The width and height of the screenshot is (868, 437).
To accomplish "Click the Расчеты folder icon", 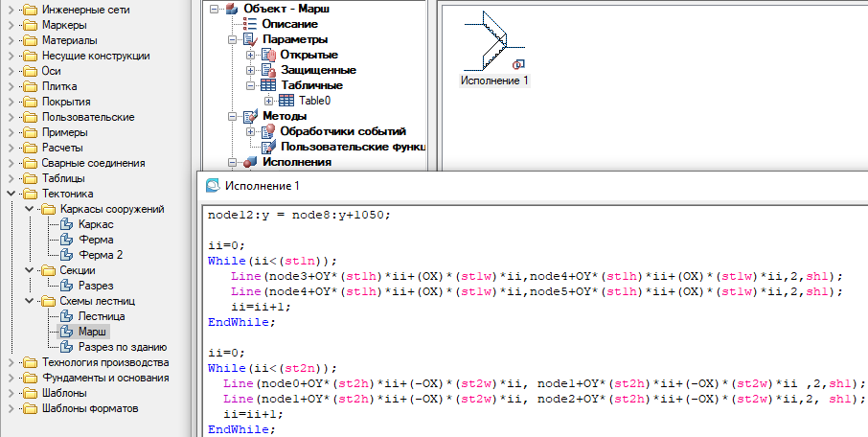I will pyautogui.click(x=30, y=148).
